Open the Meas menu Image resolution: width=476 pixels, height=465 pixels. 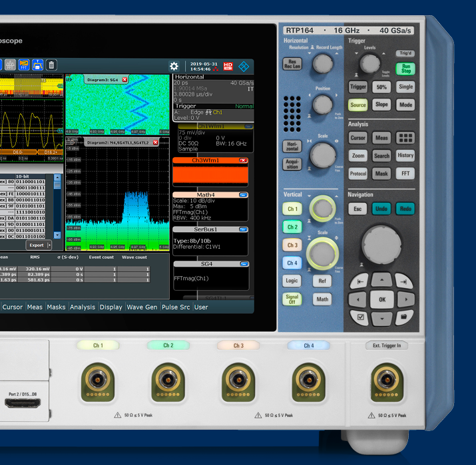[x=35, y=307]
